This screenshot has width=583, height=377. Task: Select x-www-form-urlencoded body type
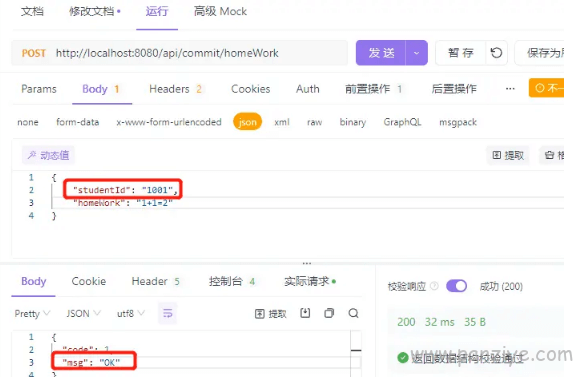pyautogui.click(x=169, y=122)
